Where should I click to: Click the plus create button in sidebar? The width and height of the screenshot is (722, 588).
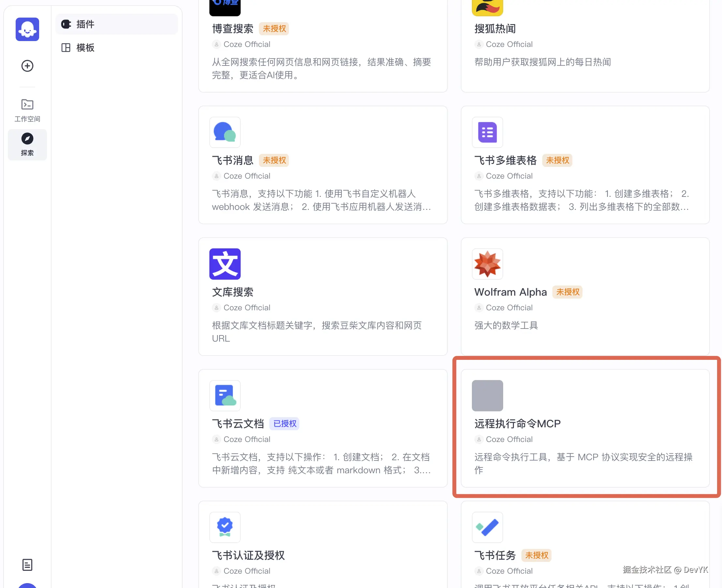pyautogui.click(x=27, y=66)
